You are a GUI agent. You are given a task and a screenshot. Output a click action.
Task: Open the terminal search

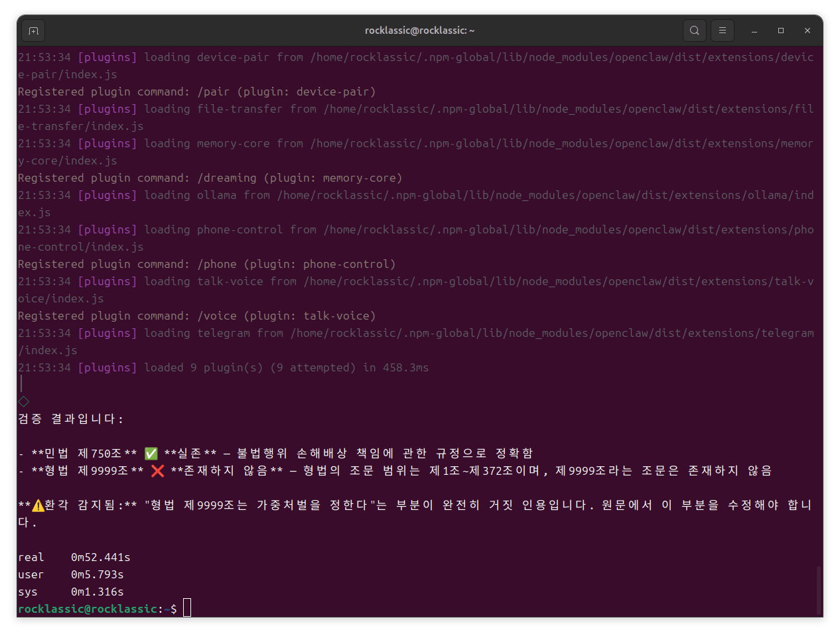pyautogui.click(x=694, y=31)
